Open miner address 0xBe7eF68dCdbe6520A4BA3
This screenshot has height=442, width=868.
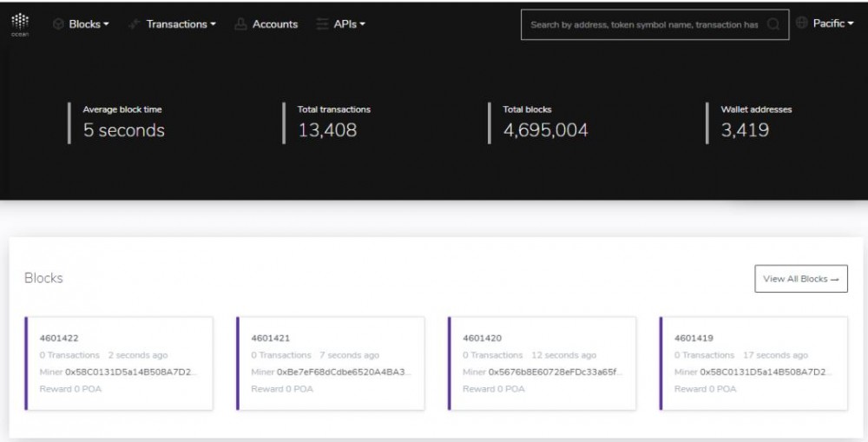(345, 372)
